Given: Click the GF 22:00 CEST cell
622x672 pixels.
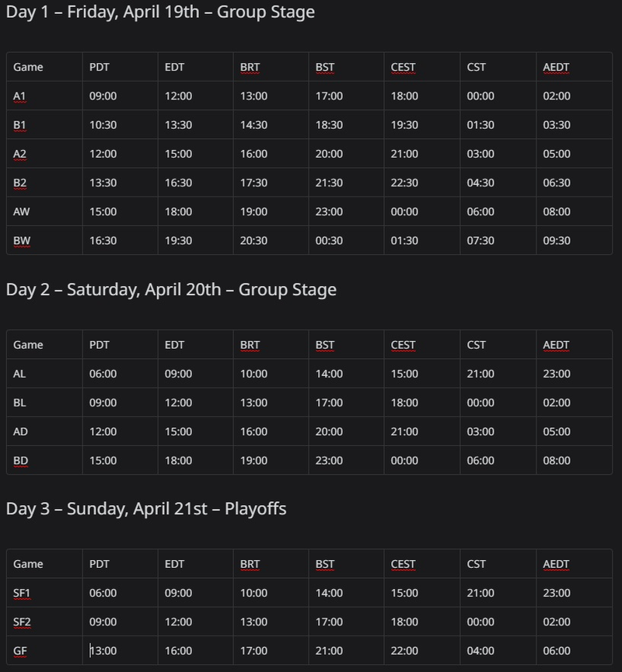Looking at the screenshot, I should pos(422,650).
